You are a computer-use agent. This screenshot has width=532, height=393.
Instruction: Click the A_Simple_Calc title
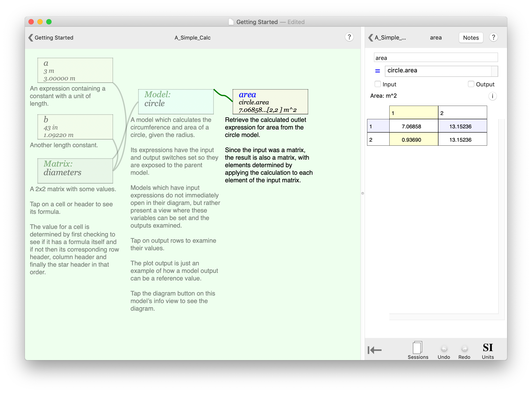pos(192,38)
